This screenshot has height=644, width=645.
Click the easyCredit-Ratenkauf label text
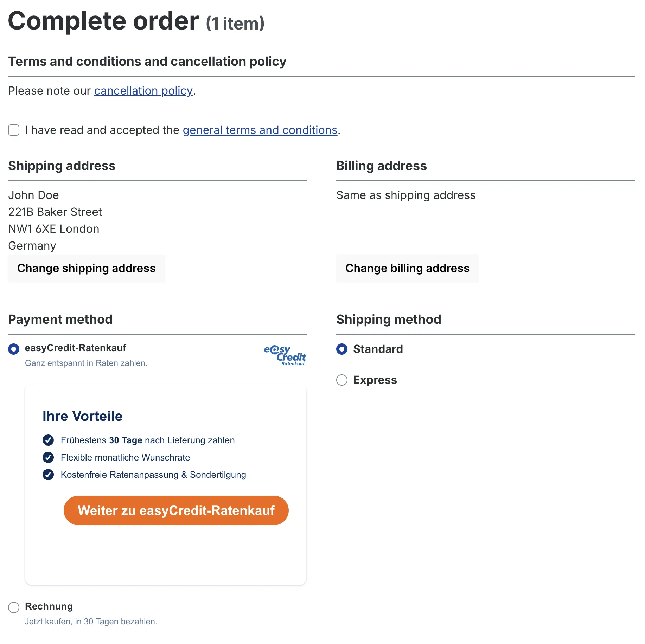pyautogui.click(x=75, y=348)
